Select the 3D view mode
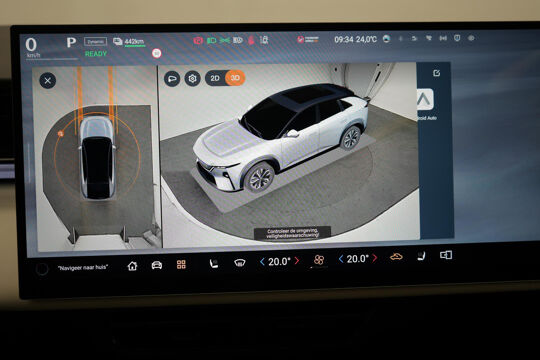The height and width of the screenshot is (360, 540). tap(235, 78)
